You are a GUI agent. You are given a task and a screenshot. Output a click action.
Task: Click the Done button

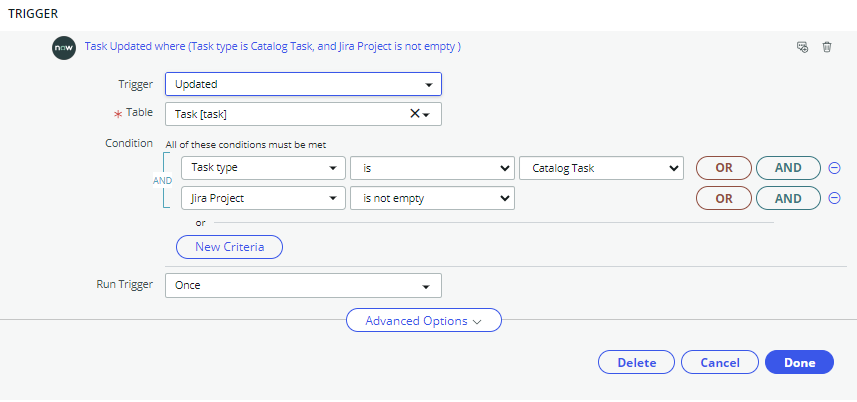800,363
